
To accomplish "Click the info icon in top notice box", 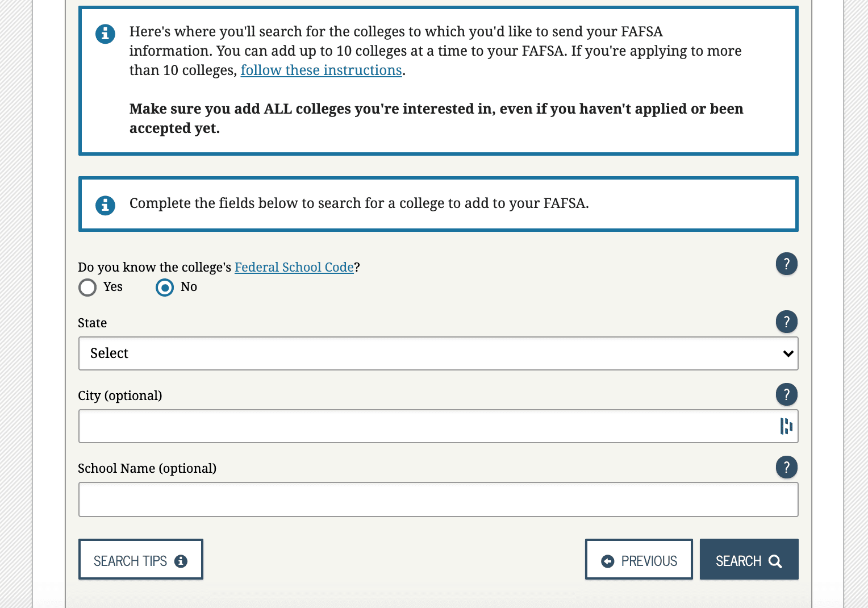I will (105, 34).
